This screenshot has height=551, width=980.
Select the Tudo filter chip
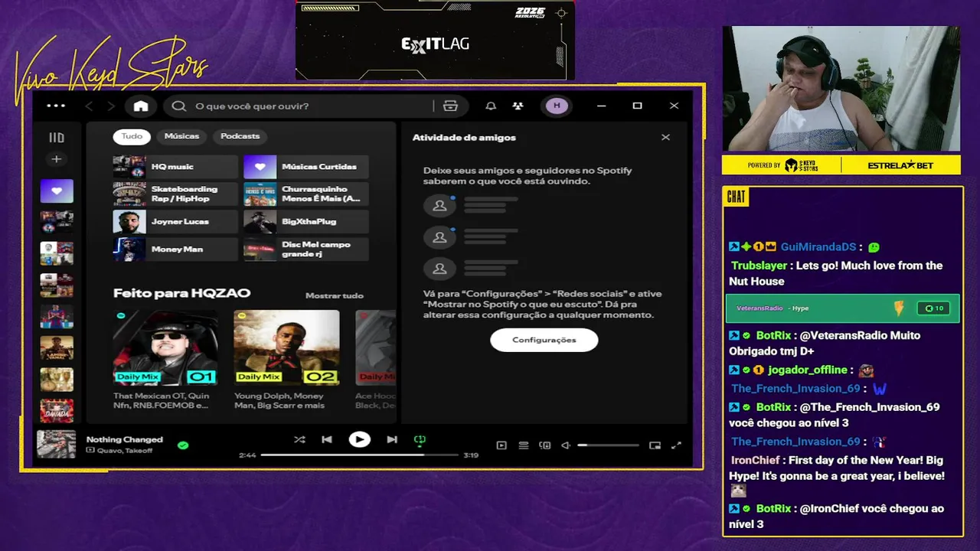[132, 136]
